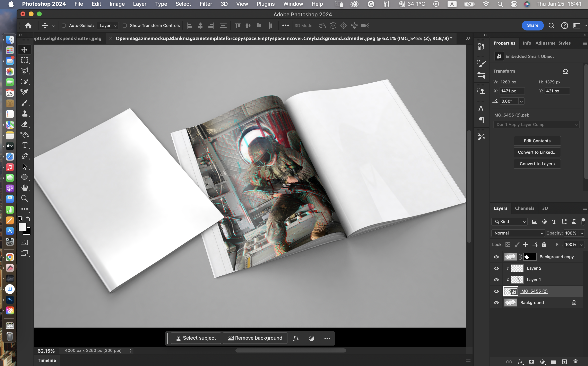Screen dimensions: 588x366
Task: Select the Eyedropper tool
Action: 25,92
